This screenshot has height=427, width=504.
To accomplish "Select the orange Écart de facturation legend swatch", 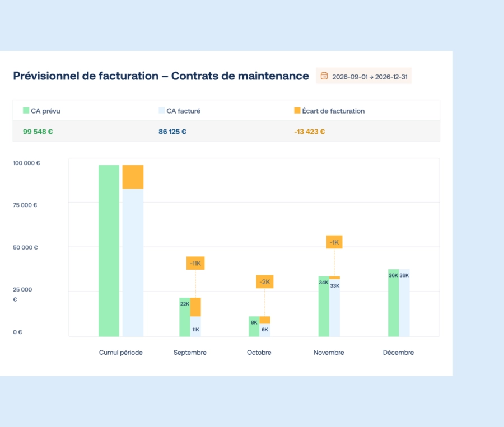I will pos(296,111).
